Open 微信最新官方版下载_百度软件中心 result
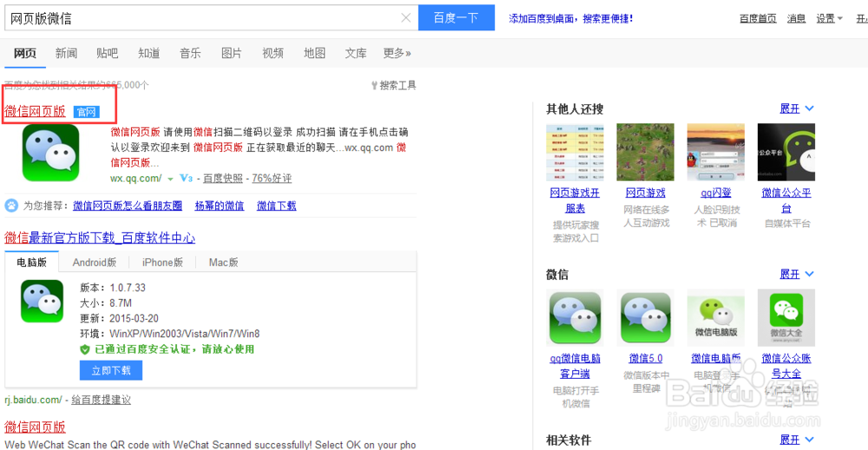 click(100, 238)
